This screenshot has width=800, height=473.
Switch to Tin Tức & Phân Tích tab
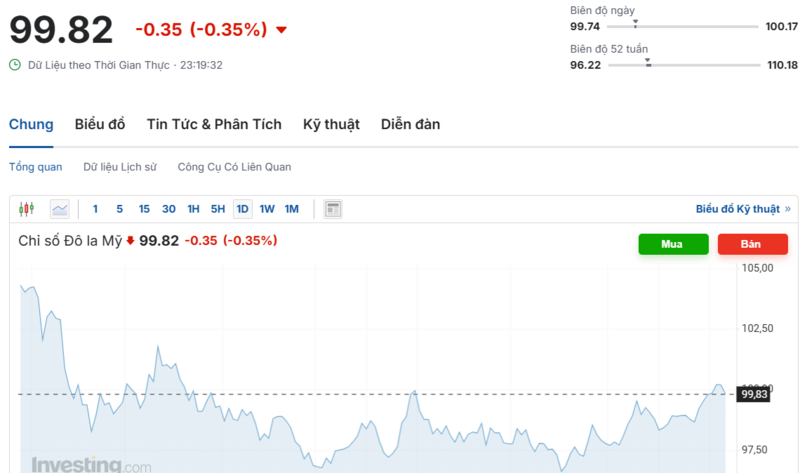pos(214,124)
